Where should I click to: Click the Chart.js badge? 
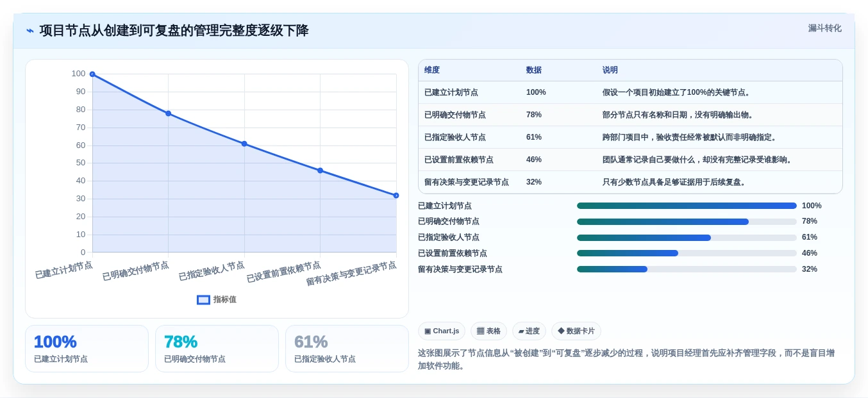click(442, 331)
